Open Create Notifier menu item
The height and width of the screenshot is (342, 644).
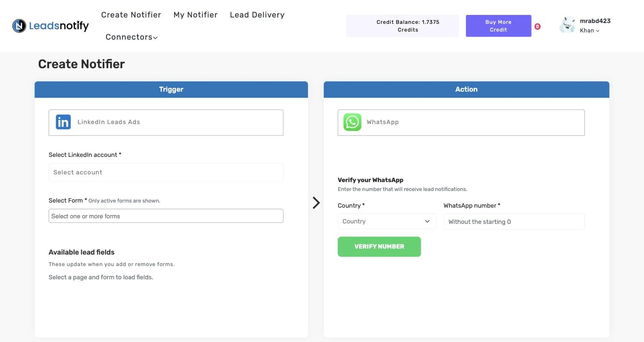click(131, 15)
